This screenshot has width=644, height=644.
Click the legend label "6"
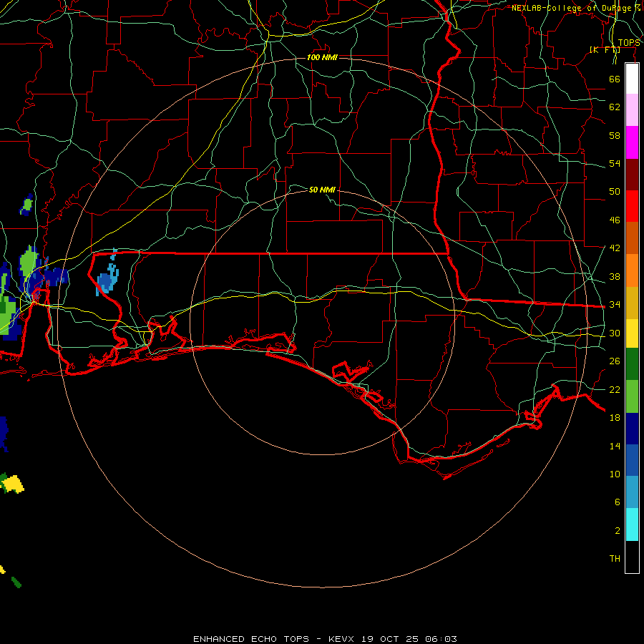[618, 502]
